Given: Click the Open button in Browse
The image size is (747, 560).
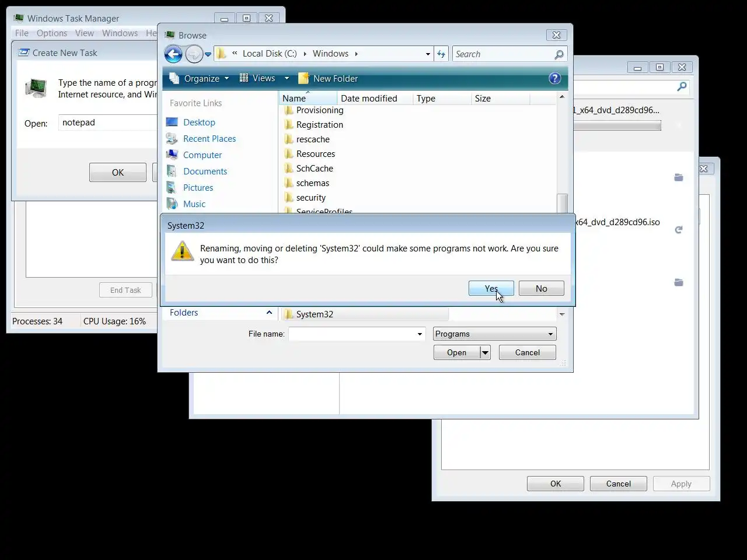Looking at the screenshot, I should [456, 352].
